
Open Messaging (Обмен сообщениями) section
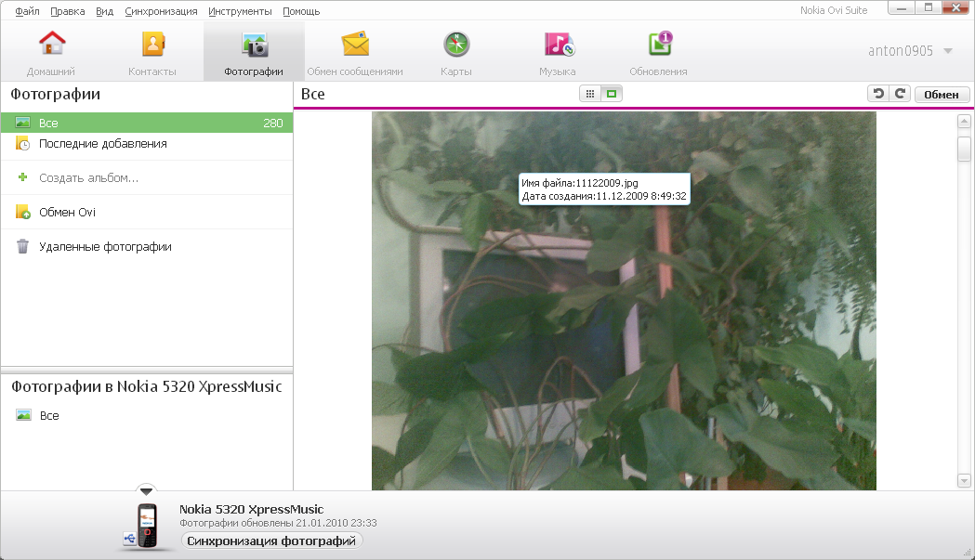355,54
